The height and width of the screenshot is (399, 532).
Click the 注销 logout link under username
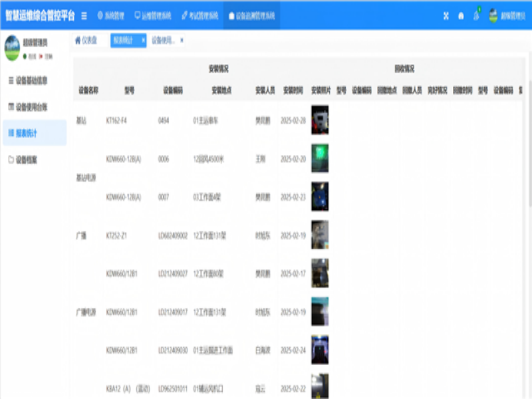tap(48, 56)
